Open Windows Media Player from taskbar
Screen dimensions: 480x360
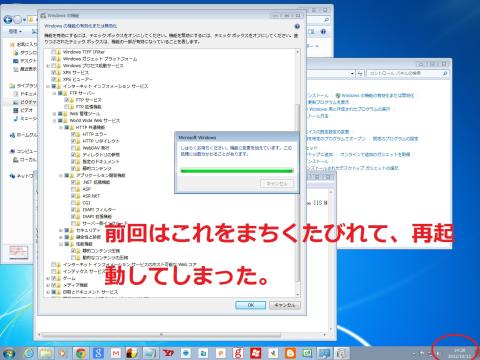[62, 353]
